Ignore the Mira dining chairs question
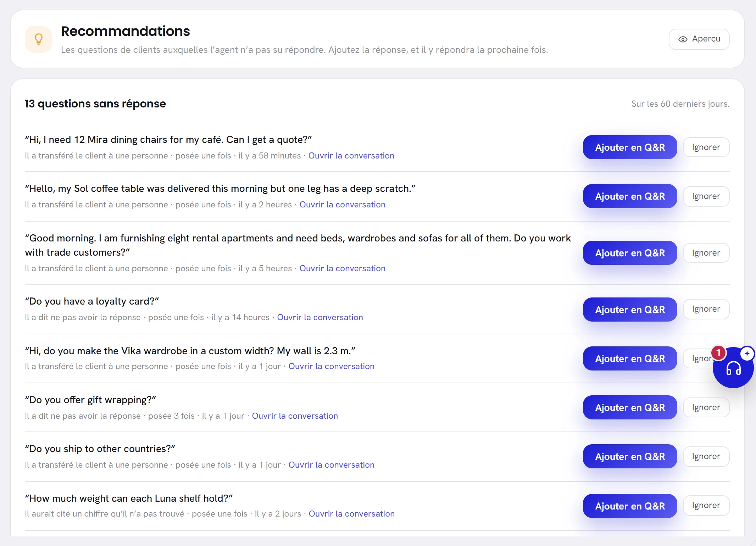Image resolution: width=756 pixels, height=546 pixels. (x=706, y=147)
